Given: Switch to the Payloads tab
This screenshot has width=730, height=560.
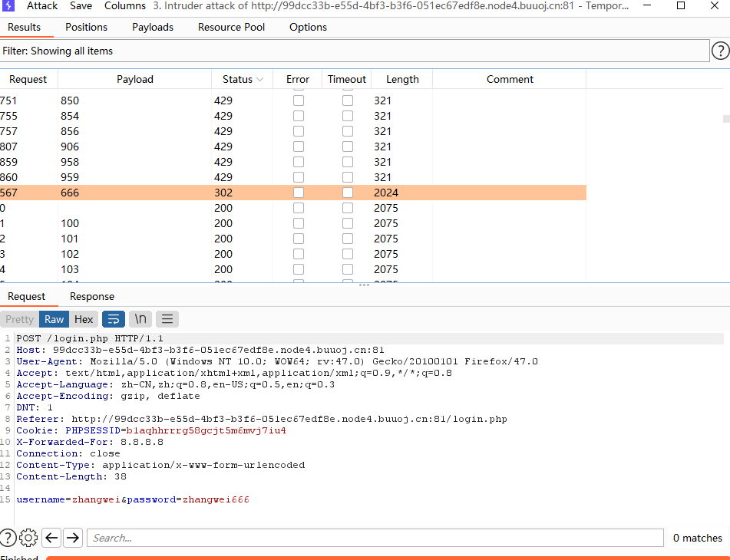Looking at the screenshot, I should tap(153, 27).
